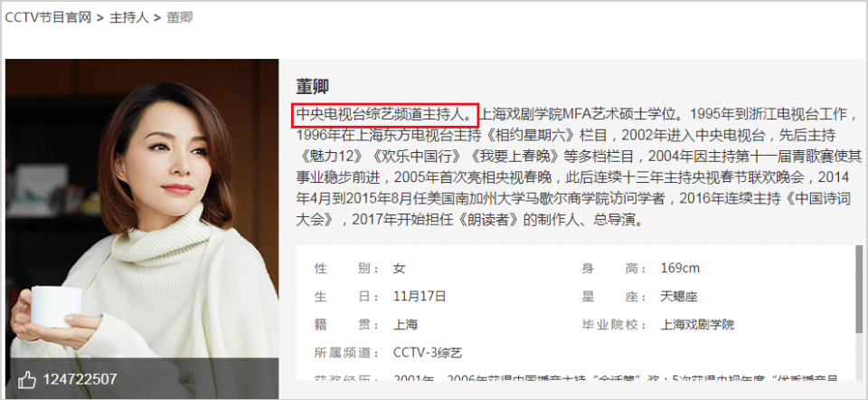Click the 天蝎座 zodiac value

tap(679, 297)
